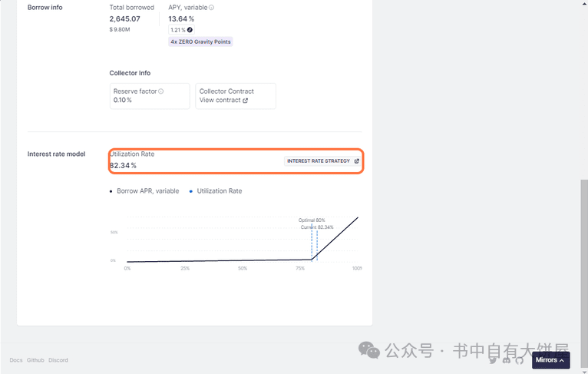Toggle the Borrow APR, variable legend item
This screenshot has height=374, width=588.
click(x=144, y=191)
